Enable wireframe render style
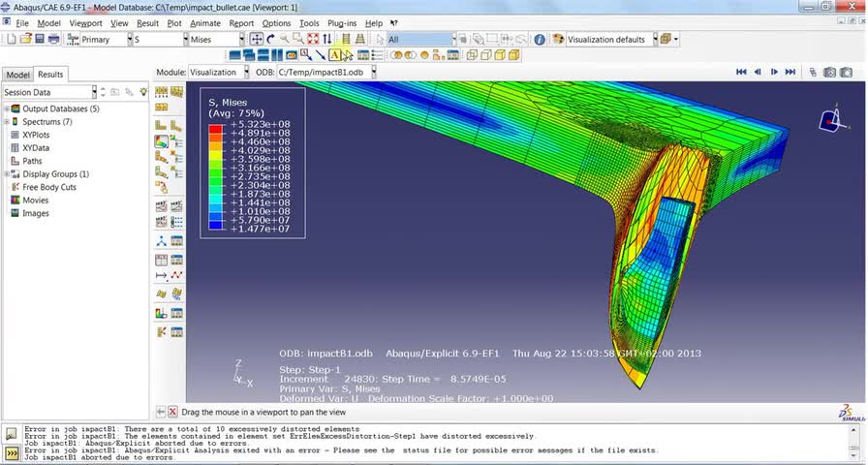Viewport: 868px width, 465px height. point(472,55)
